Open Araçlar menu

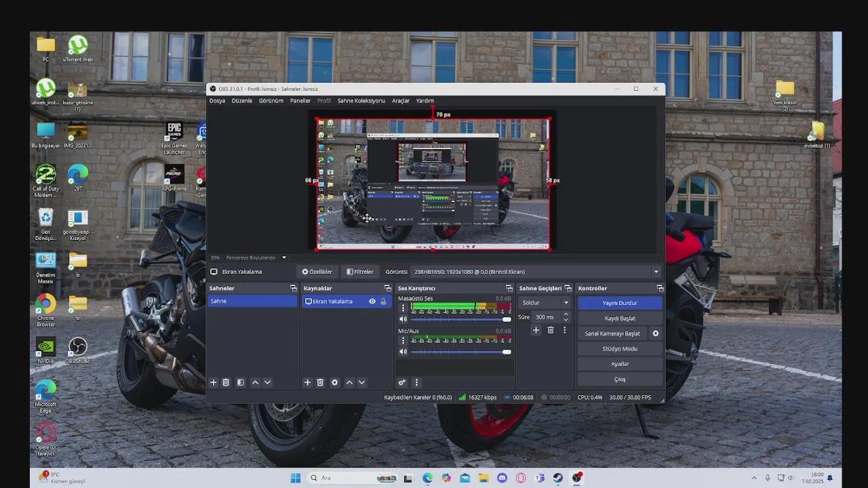401,100
